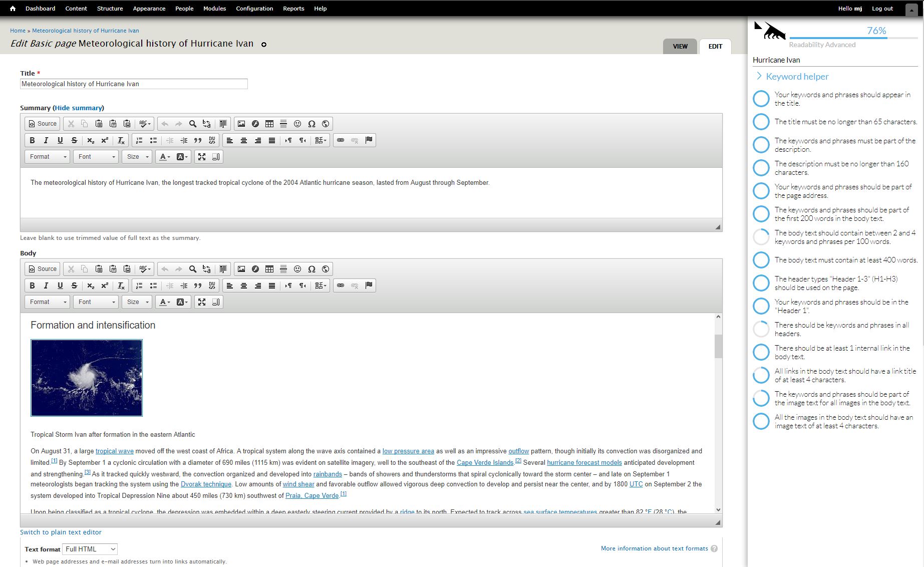The image size is (924, 567).
Task: Click the Hide summary link
Action: [x=79, y=108]
